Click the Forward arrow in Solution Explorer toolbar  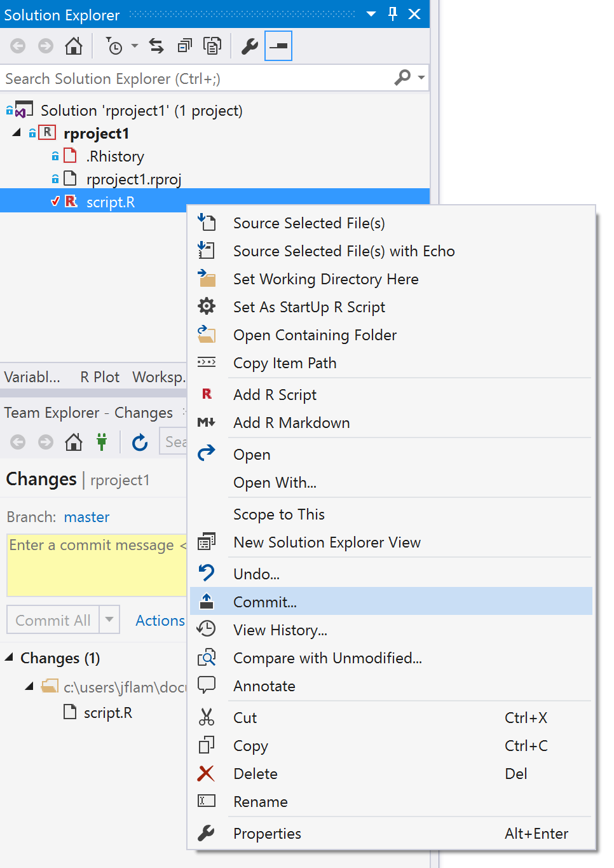[46, 46]
